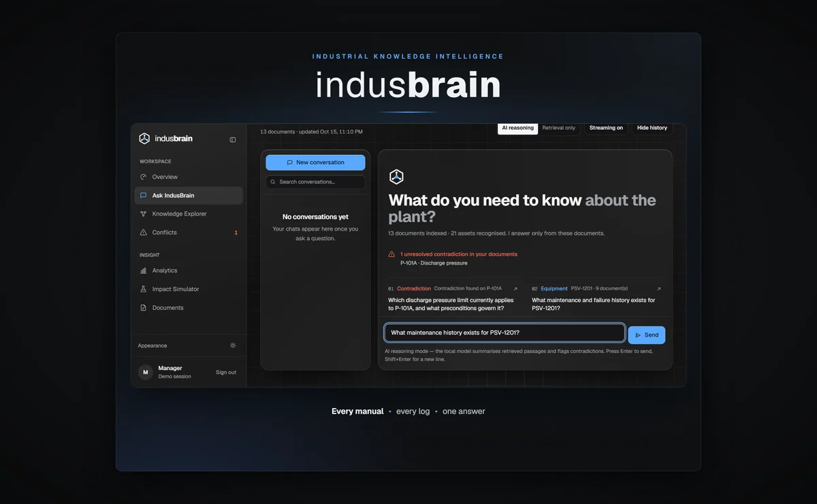The height and width of the screenshot is (504, 817).
Task: Collapse the sidebar using the panel icon
Action: pos(233,139)
